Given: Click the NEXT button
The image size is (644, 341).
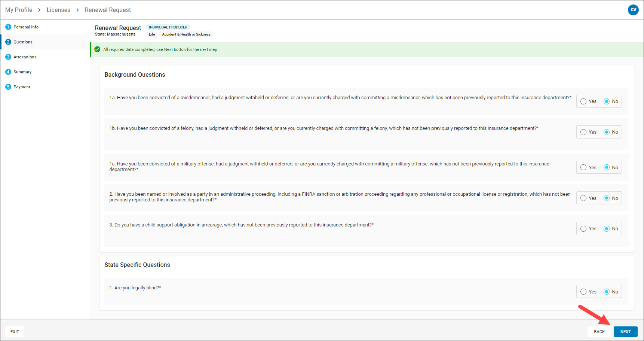Looking at the screenshot, I should click(625, 332).
